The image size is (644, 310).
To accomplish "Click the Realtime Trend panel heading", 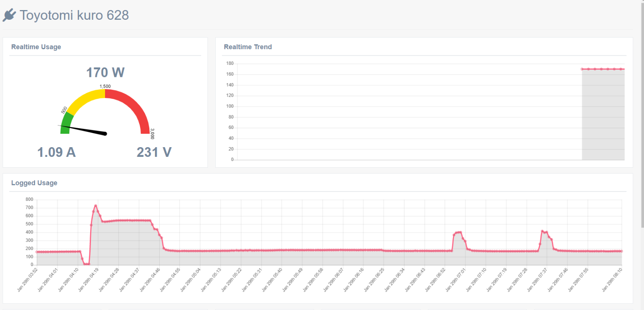I will click(x=248, y=47).
